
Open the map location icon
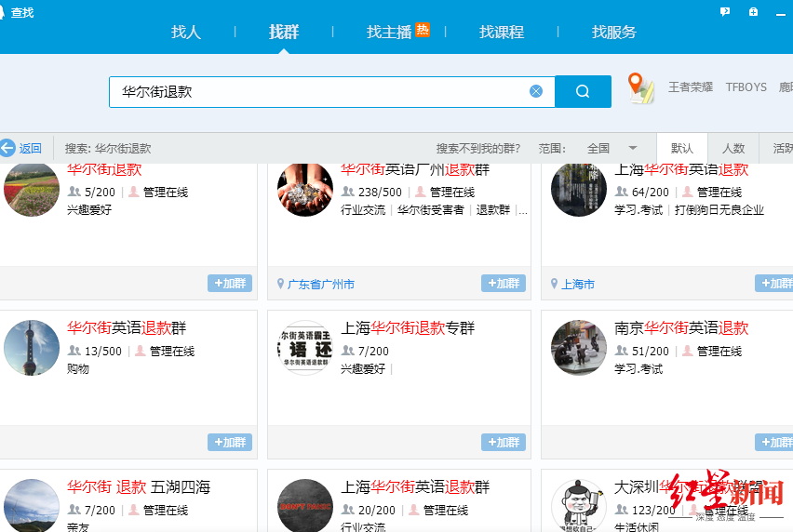pos(640,88)
